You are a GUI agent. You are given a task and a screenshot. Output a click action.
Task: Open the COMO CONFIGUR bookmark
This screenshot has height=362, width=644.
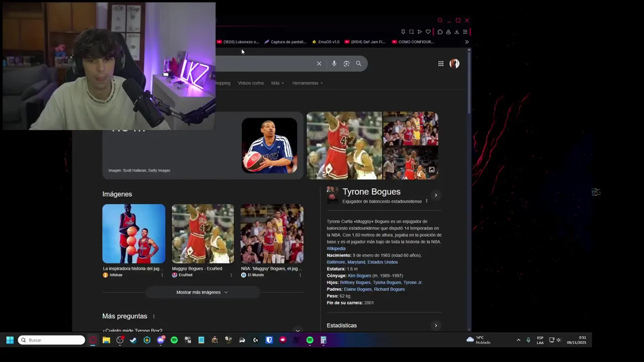coord(413,42)
